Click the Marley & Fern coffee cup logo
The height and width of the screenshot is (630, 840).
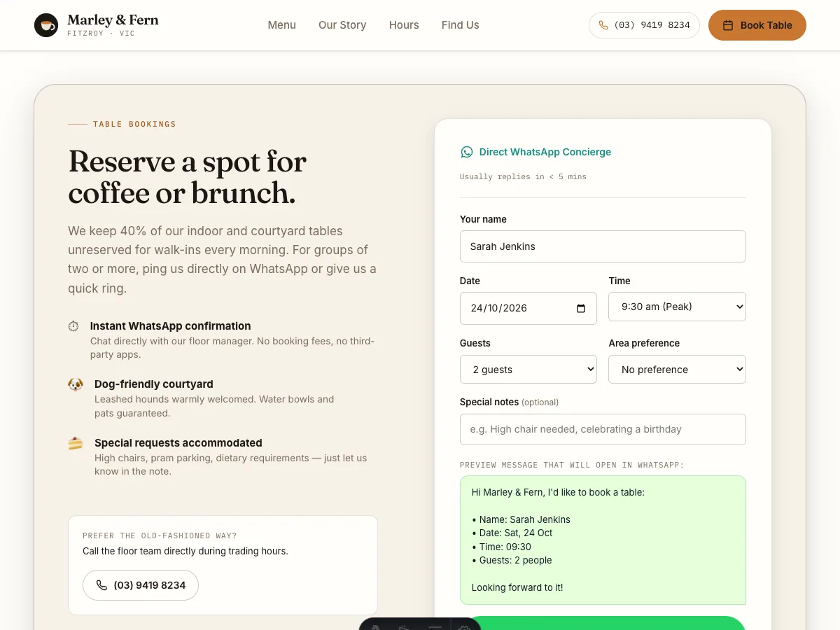point(46,25)
